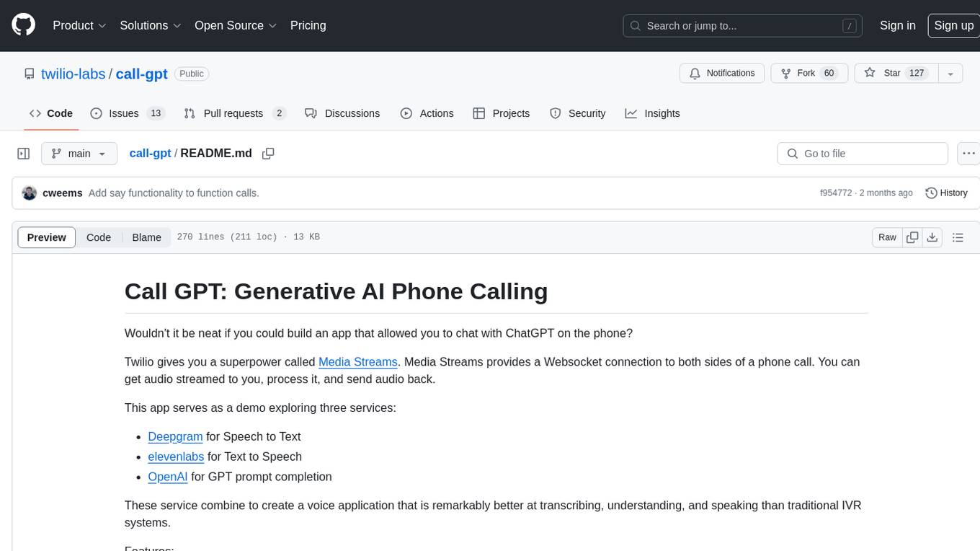Switch to the Actions tab
The image size is (980, 551).
pos(427,113)
